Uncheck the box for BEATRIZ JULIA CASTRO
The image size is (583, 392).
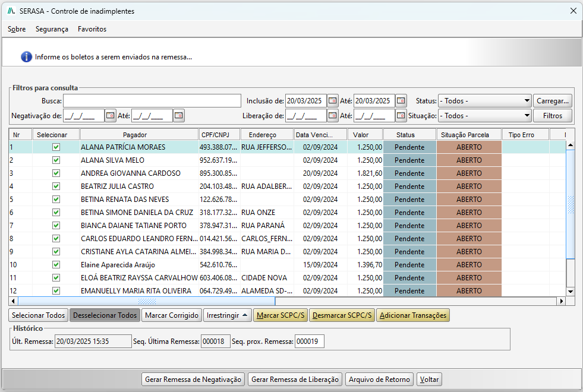coord(56,186)
